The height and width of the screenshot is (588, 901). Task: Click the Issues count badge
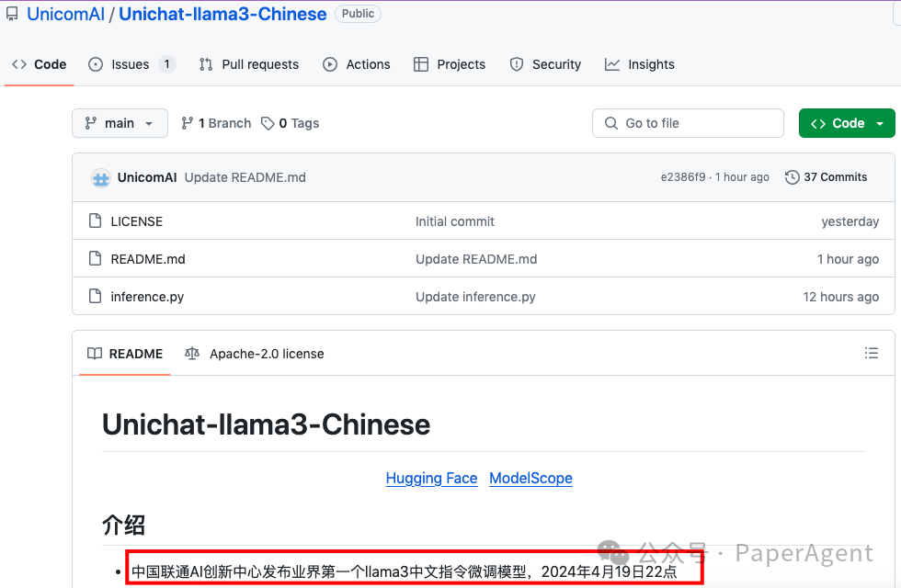[166, 64]
